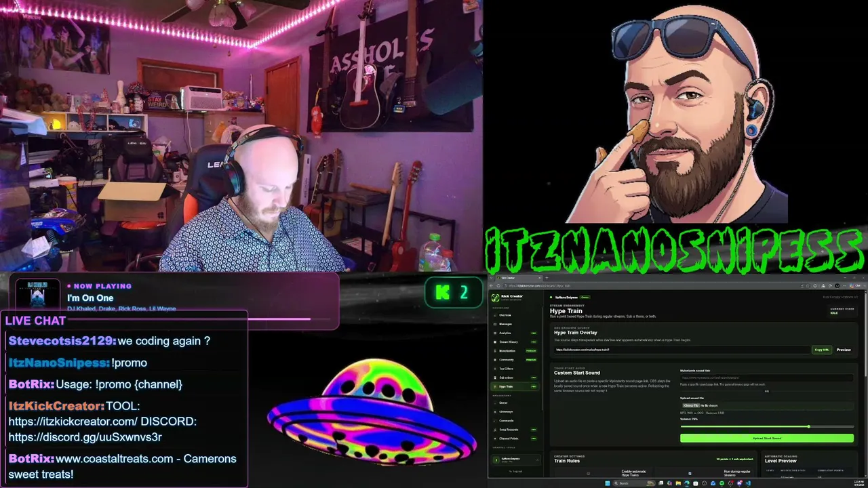
Task: Click Choose File for sound upload
Action: coord(690,405)
